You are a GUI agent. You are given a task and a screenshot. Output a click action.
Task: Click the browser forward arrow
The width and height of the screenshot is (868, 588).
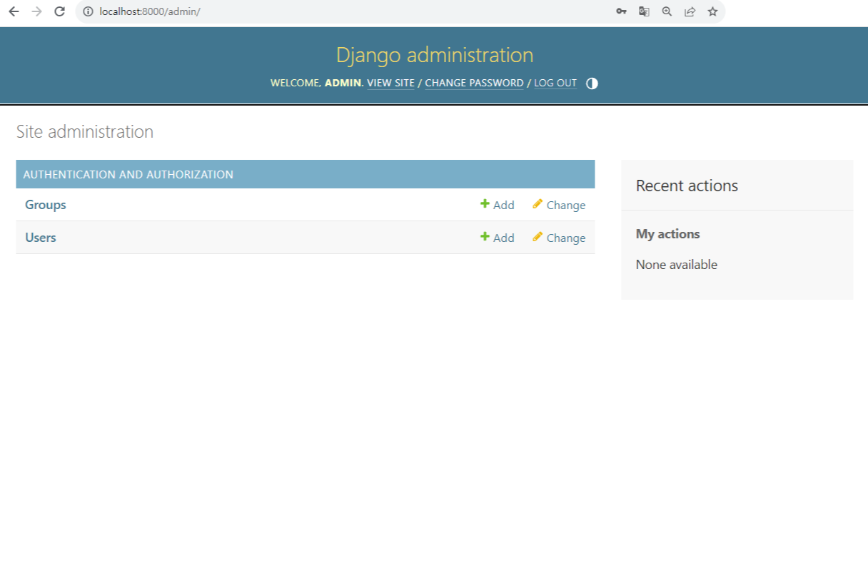(x=37, y=11)
